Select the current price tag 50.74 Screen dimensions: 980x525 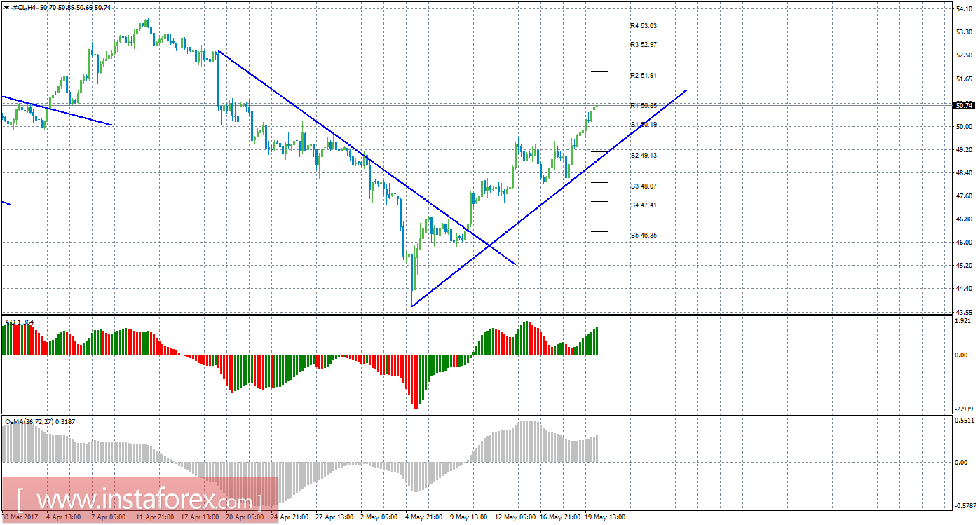click(x=964, y=105)
